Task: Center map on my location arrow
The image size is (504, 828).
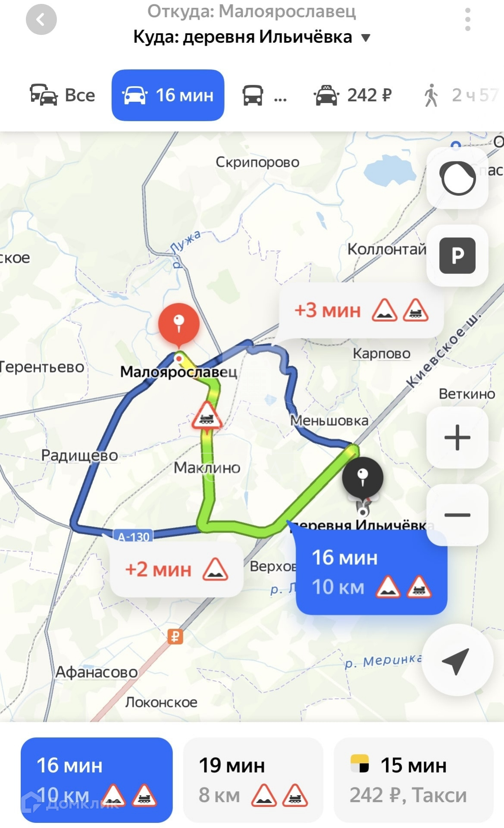Action: pos(457,660)
